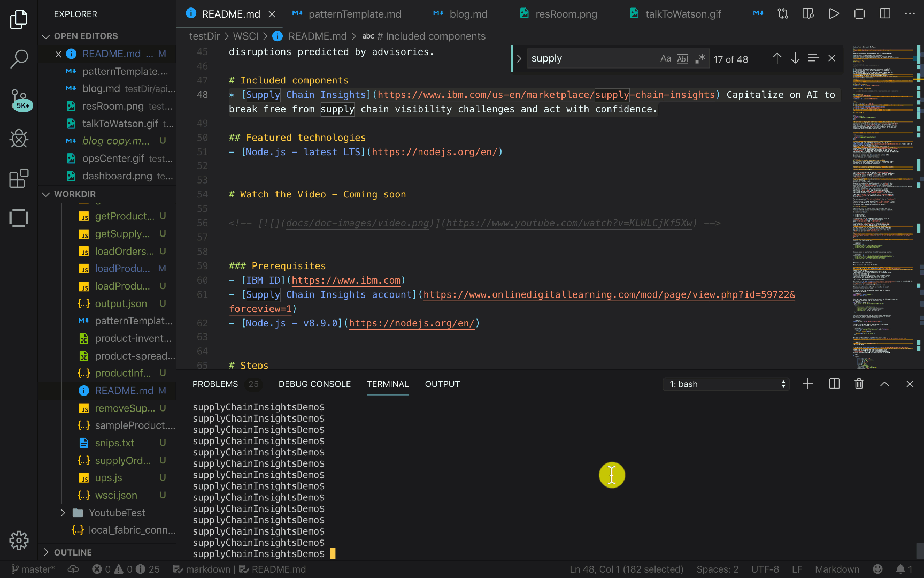Change indentation via Spaces: 2

pos(717,569)
